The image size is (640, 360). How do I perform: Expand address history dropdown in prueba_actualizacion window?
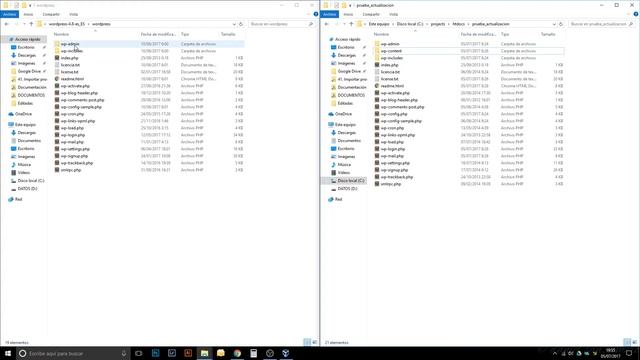point(554,24)
